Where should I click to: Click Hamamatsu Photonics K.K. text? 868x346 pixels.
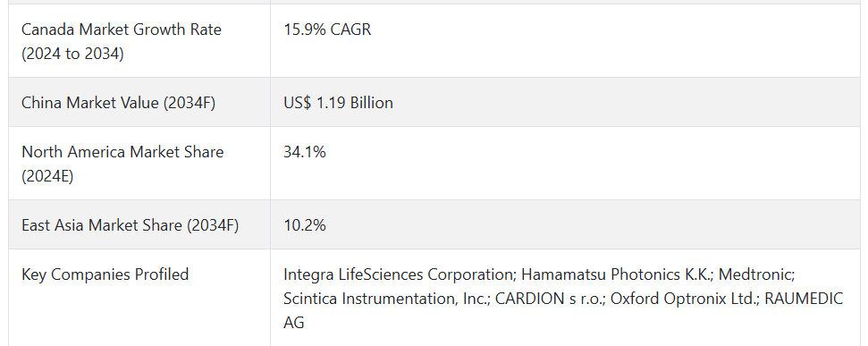tap(616, 274)
